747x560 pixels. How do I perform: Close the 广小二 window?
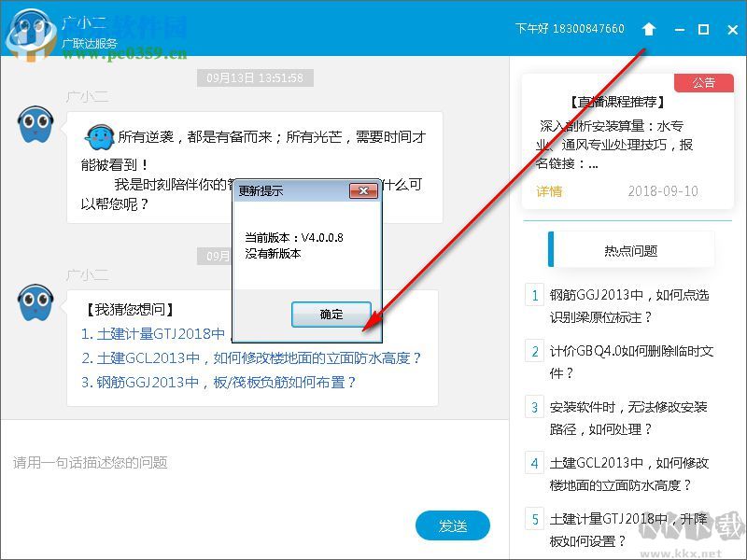pos(733,30)
